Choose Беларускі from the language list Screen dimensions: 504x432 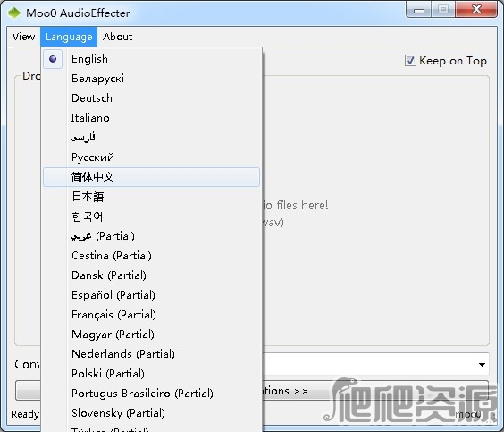151,79
